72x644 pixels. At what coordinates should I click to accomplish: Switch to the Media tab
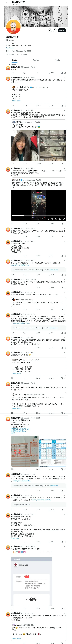point(57,60)
